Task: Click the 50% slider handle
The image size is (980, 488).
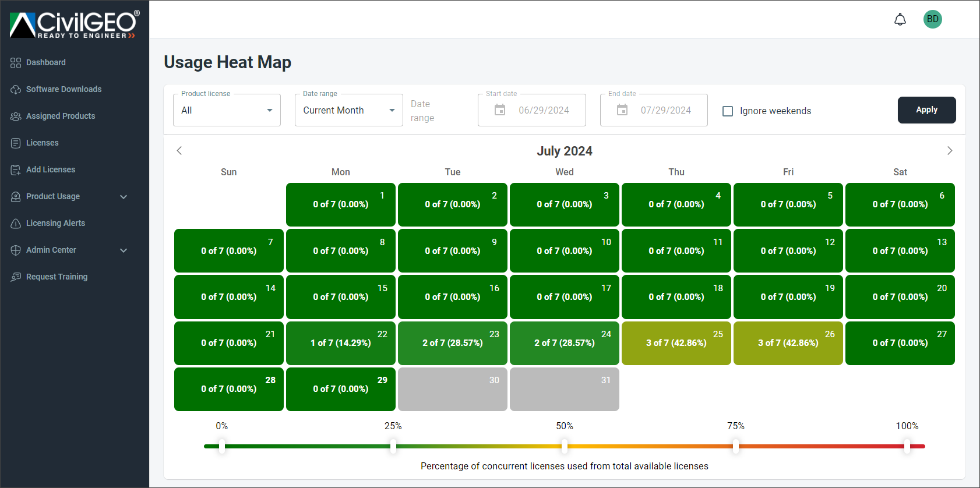Action: tap(565, 447)
